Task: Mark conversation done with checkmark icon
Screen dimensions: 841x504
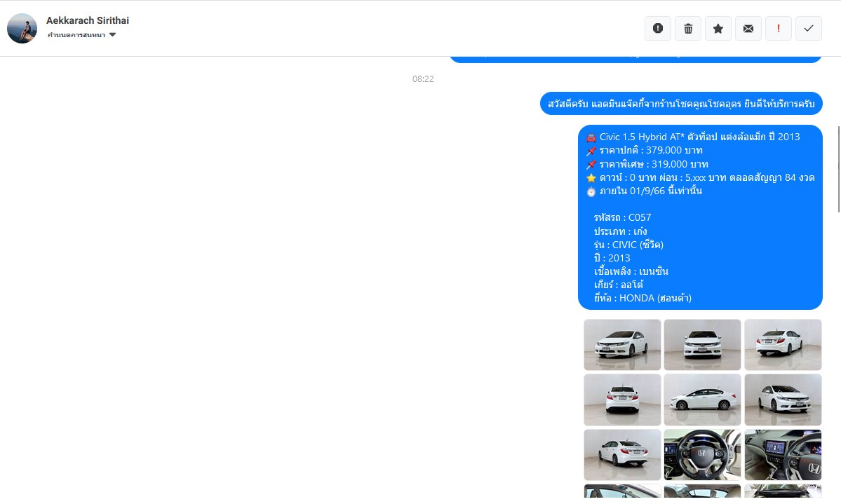Action: pyautogui.click(x=808, y=29)
